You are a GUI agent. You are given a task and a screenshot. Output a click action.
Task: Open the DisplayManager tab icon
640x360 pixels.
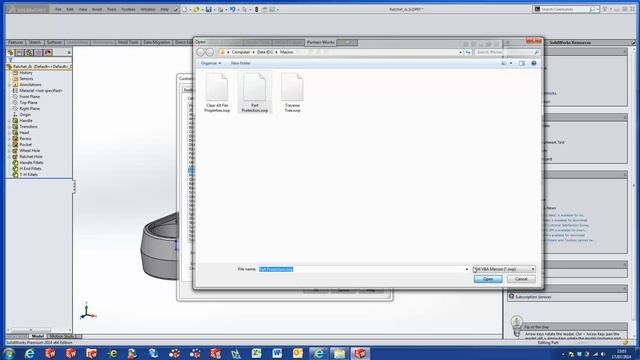pos(48,53)
